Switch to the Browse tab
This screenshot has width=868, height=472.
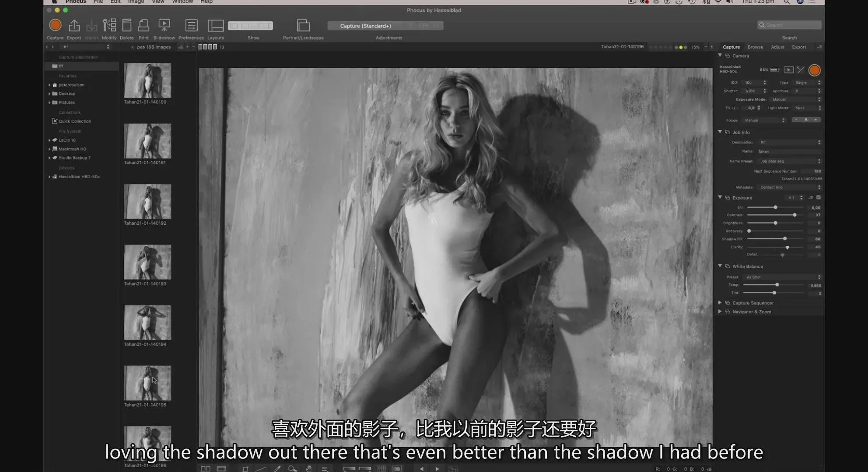click(755, 47)
